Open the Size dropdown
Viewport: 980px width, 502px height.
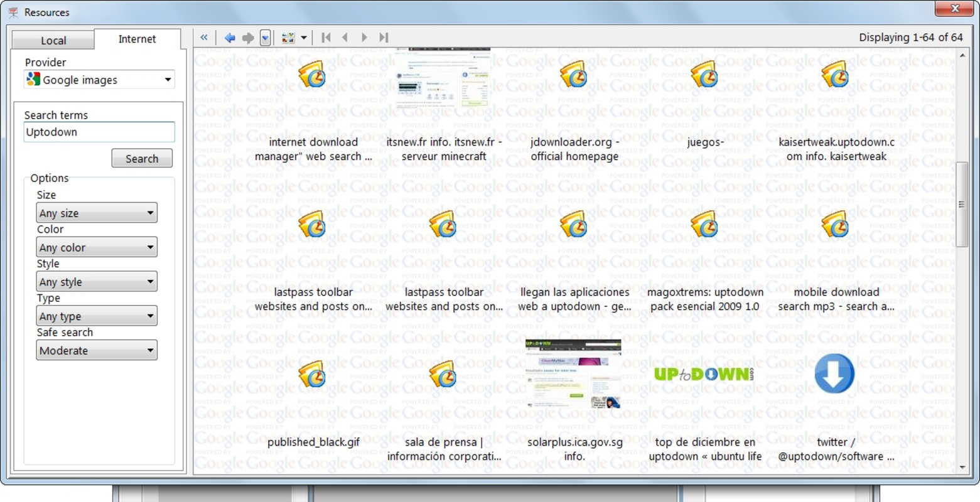[x=97, y=213]
